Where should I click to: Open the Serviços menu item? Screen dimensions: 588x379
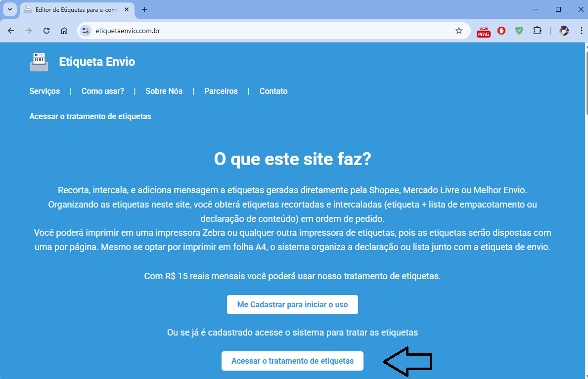tap(45, 91)
